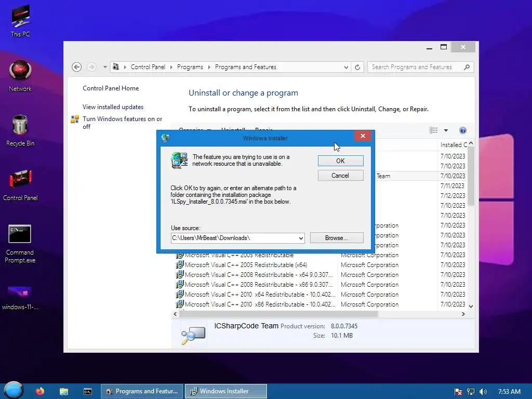Click the Control Panel address bar icon
532x399 pixels.
[116, 67]
